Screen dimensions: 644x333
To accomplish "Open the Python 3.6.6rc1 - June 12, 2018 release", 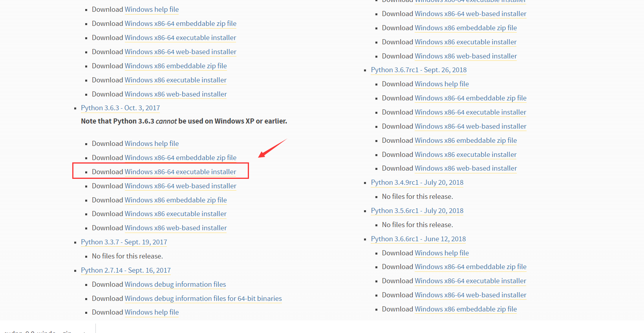I will coord(419,239).
